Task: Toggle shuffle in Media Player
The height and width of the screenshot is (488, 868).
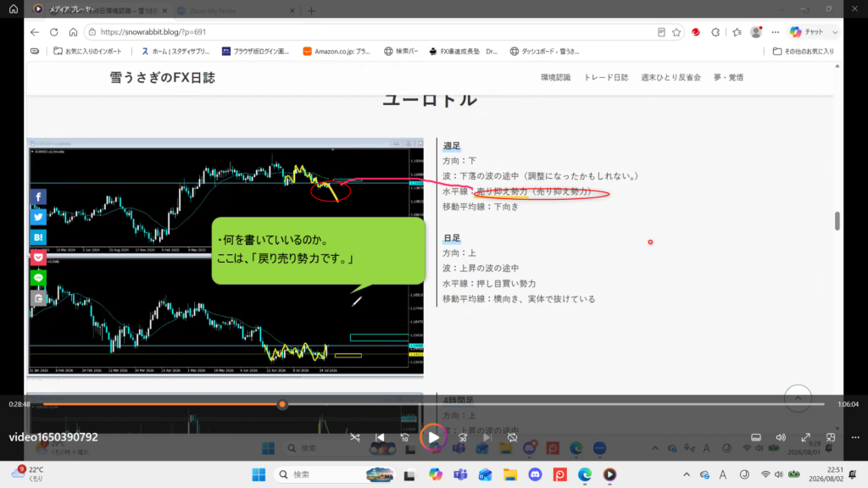Action: [x=355, y=437]
